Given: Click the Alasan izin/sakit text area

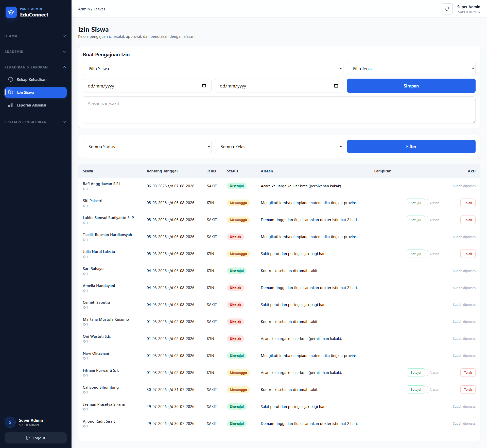Looking at the screenshot, I should coord(279,110).
